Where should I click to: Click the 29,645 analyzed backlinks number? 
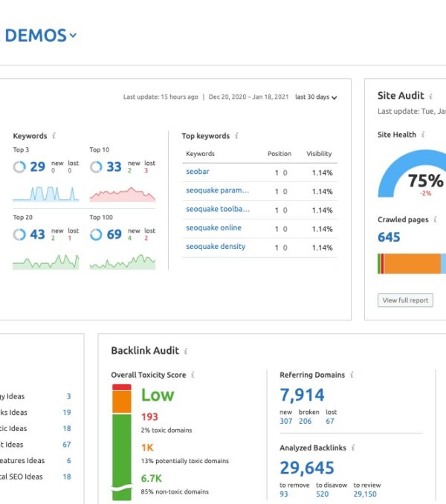coord(306,468)
